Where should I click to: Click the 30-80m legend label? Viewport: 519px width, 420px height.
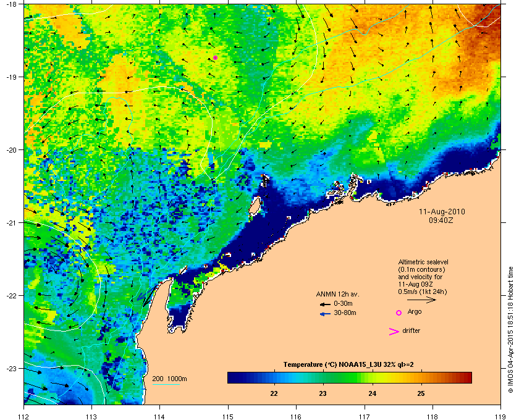pyautogui.click(x=345, y=313)
